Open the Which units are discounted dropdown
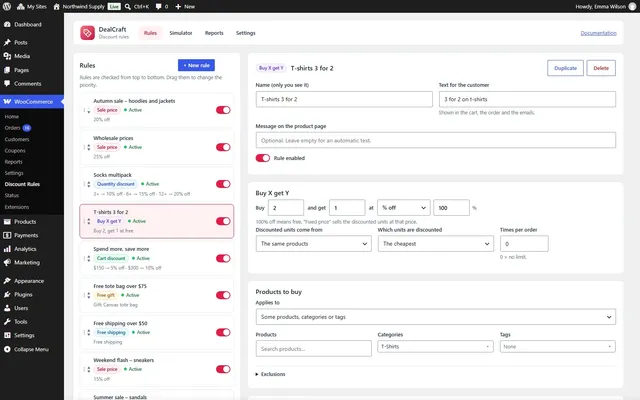The image size is (640, 400). (x=436, y=244)
